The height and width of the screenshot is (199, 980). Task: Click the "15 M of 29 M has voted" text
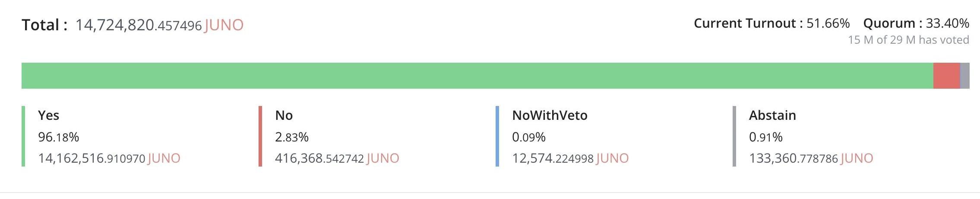[x=908, y=40]
